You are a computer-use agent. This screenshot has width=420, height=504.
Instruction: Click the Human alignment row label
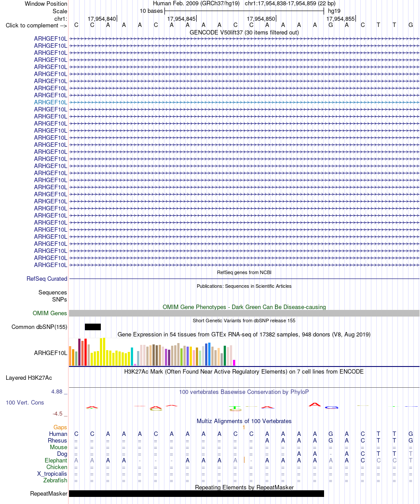[58, 434]
